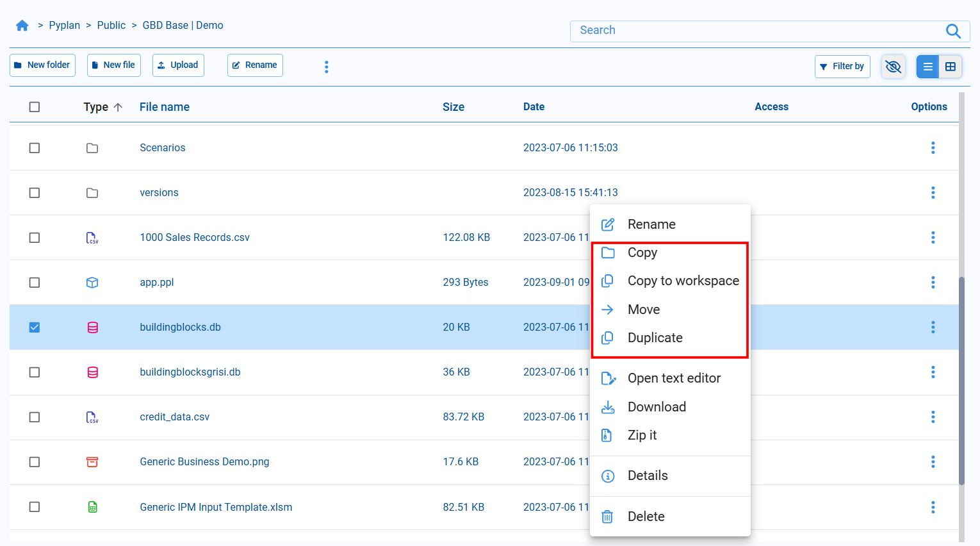
Task: Toggle hidden files visibility eye icon
Action: tap(893, 67)
